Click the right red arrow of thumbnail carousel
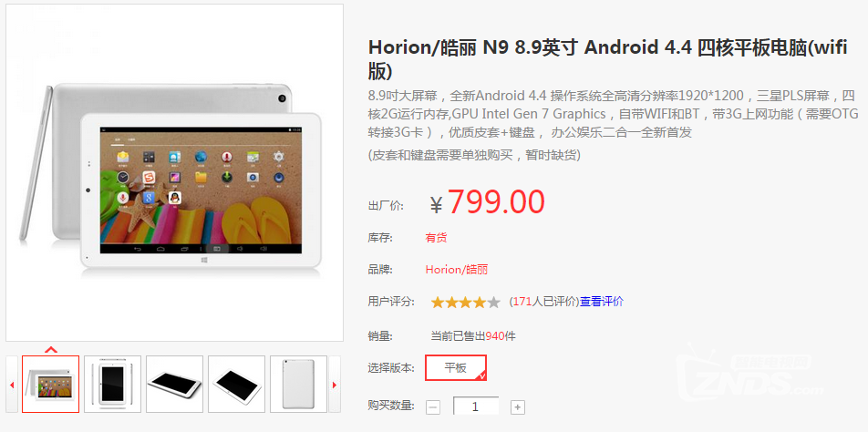This screenshot has height=432, width=868. (335, 385)
